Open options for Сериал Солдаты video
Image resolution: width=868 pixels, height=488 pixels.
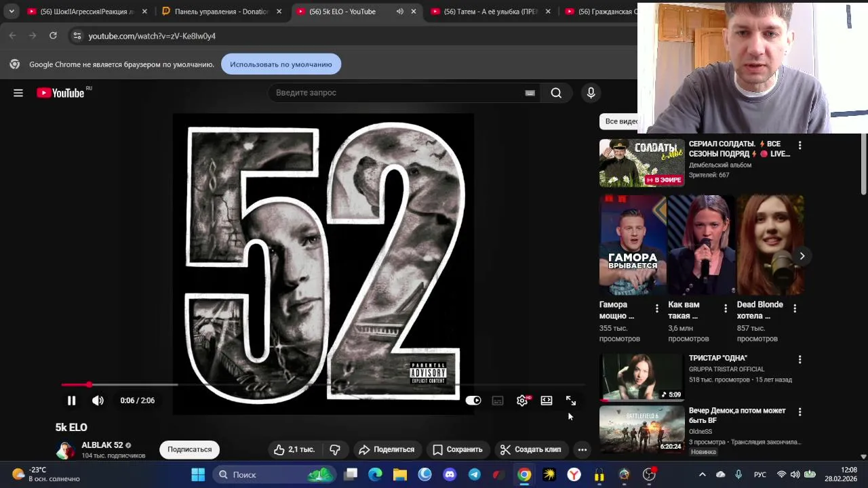pos(800,145)
